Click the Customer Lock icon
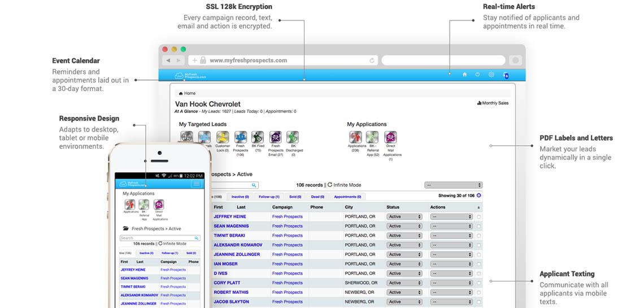Image resolution: width=644 pixels, height=308 pixels. point(223,137)
